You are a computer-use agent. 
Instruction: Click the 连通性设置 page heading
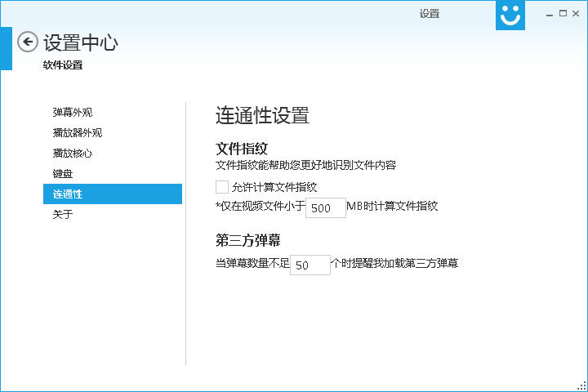click(x=262, y=115)
